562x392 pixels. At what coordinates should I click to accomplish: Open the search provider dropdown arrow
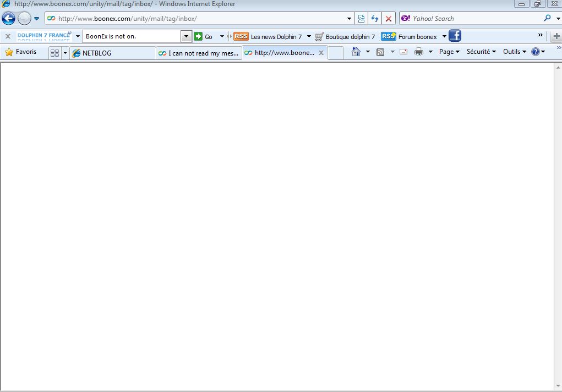(x=558, y=19)
